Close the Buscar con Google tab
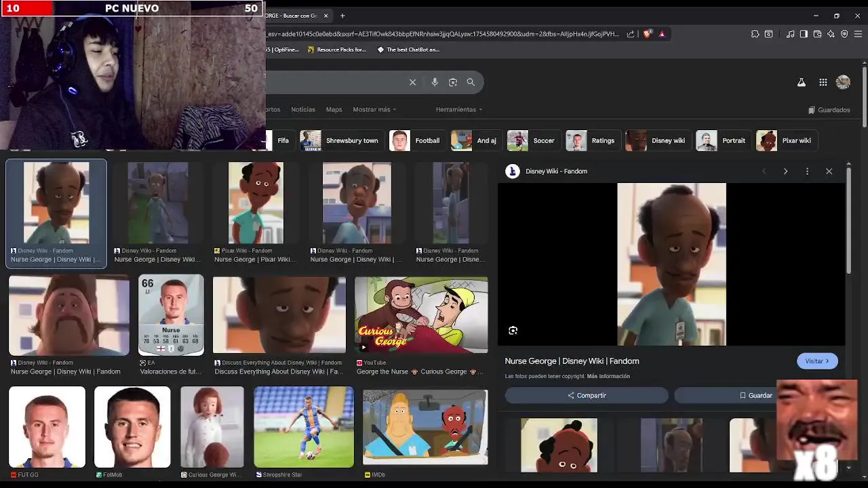 pyautogui.click(x=326, y=16)
